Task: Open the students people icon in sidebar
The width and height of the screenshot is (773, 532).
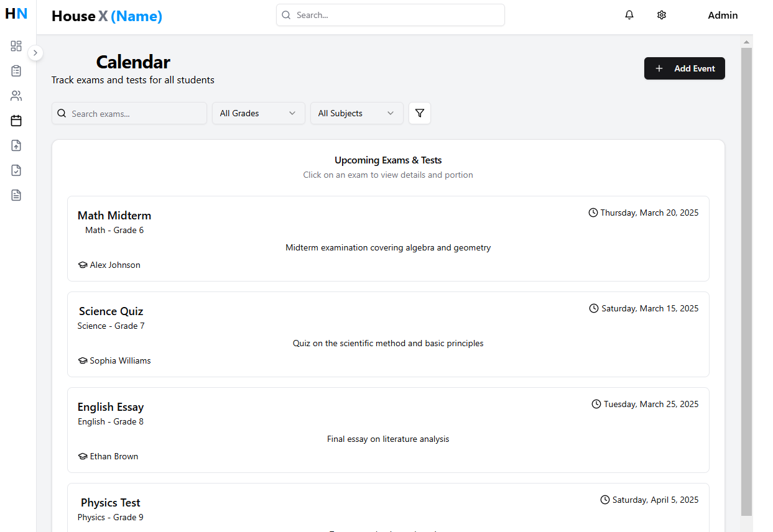Action: [16, 96]
